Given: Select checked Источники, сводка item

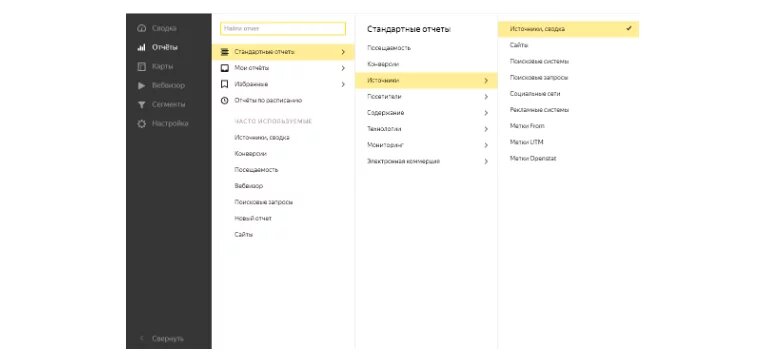Looking at the screenshot, I should coord(568,29).
